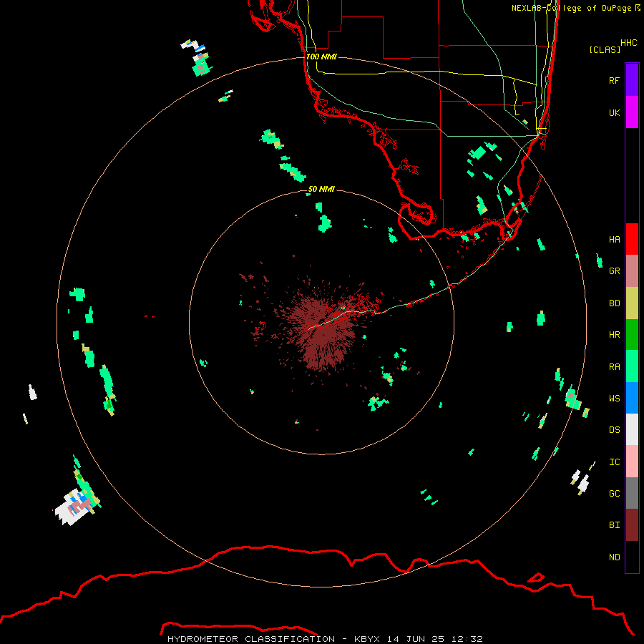Click the BI dark red legend swatch
Viewport: 644px width, 644px height.
click(632, 525)
